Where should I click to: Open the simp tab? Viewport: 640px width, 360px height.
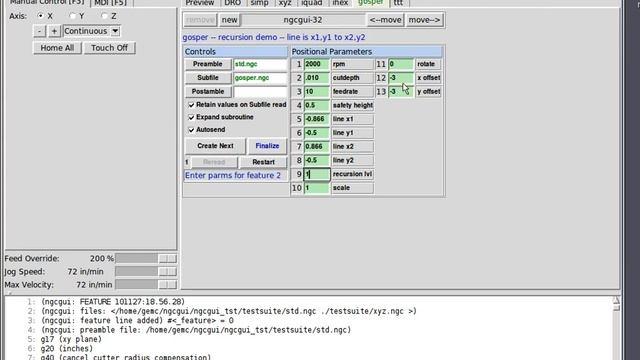pos(260,3)
